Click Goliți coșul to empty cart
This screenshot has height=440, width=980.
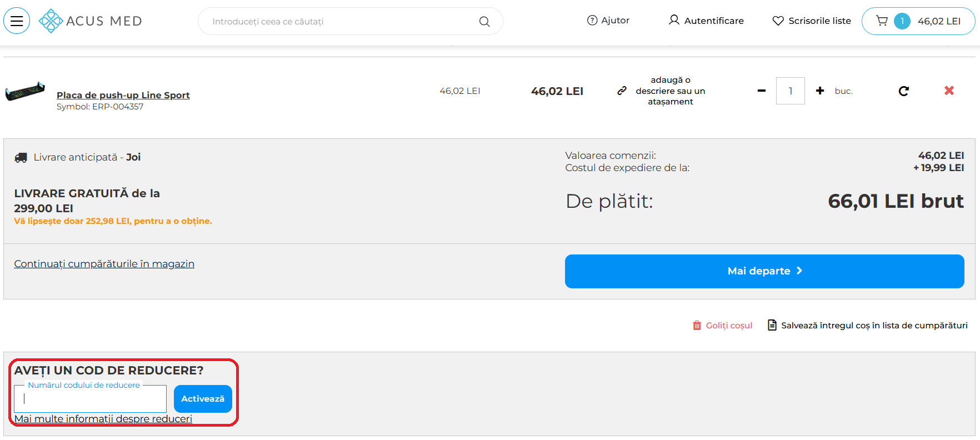click(x=723, y=325)
